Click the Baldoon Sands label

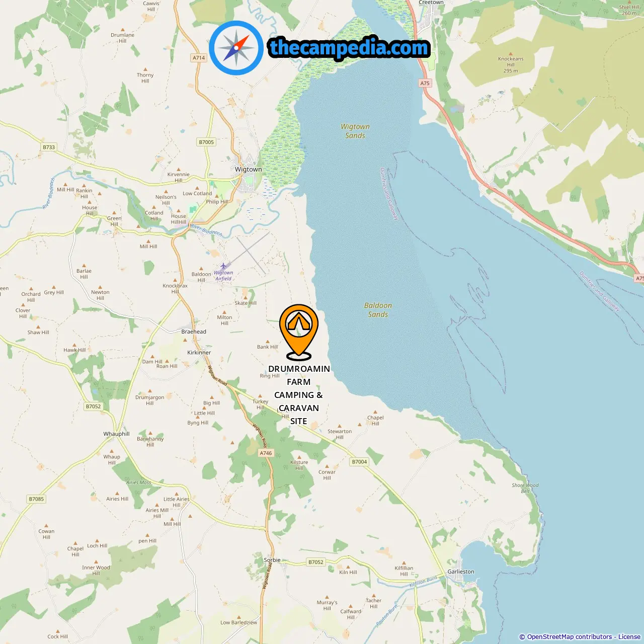pos(378,310)
